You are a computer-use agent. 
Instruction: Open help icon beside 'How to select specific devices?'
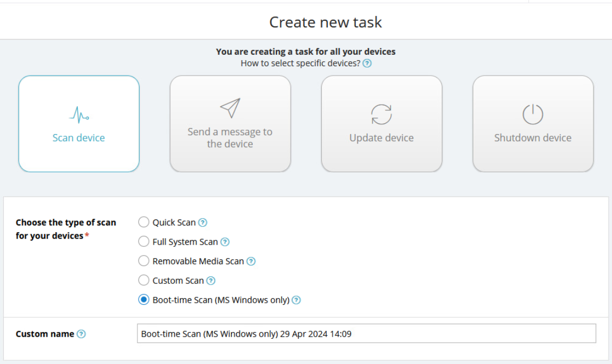367,63
